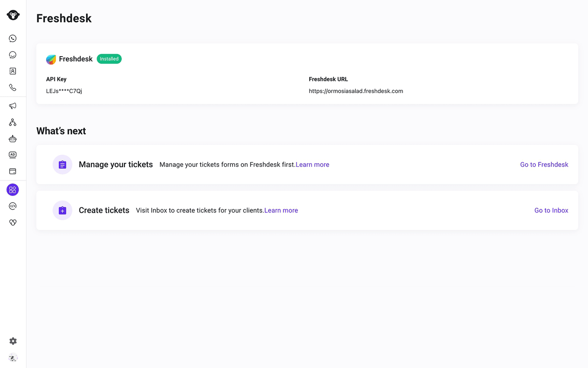Select the highlighted integrations apps icon
The width and height of the screenshot is (588, 368).
click(13, 190)
